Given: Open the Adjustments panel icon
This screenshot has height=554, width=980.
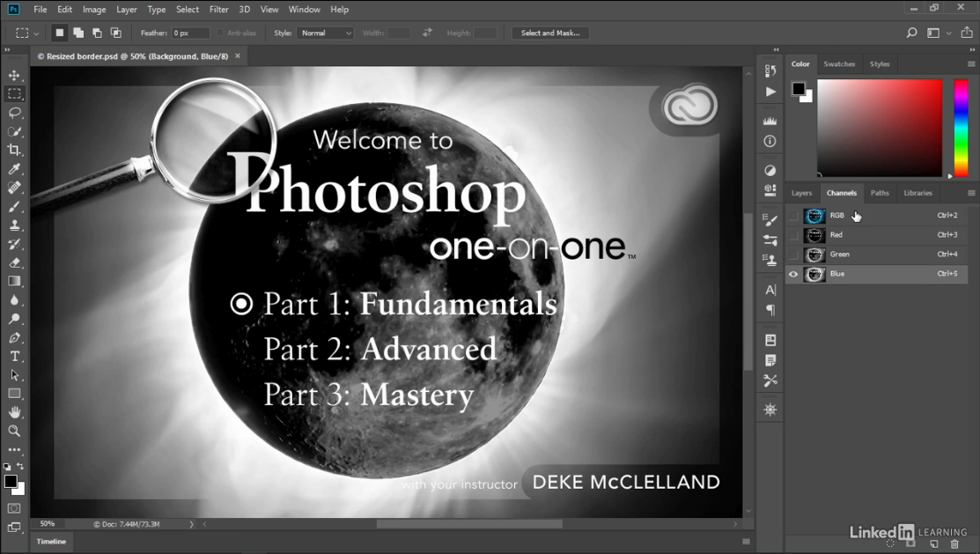Looking at the screenshot, I should pos(770,170).
